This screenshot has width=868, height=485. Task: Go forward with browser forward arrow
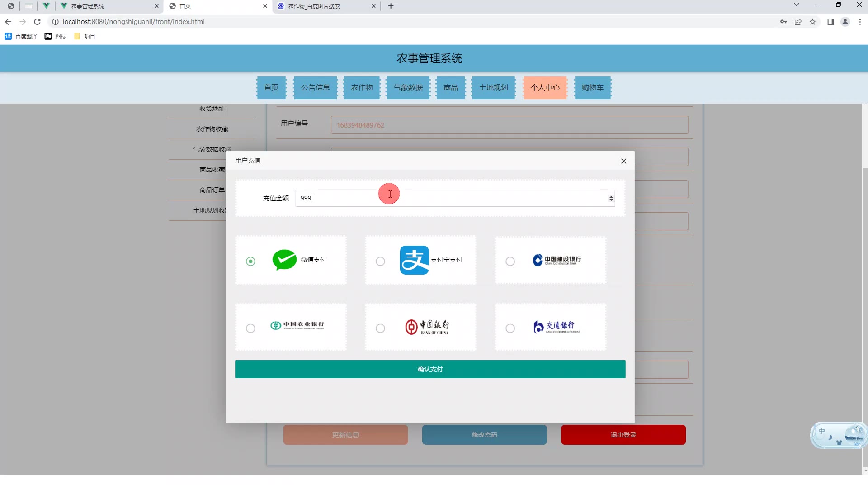coord(23,22)
